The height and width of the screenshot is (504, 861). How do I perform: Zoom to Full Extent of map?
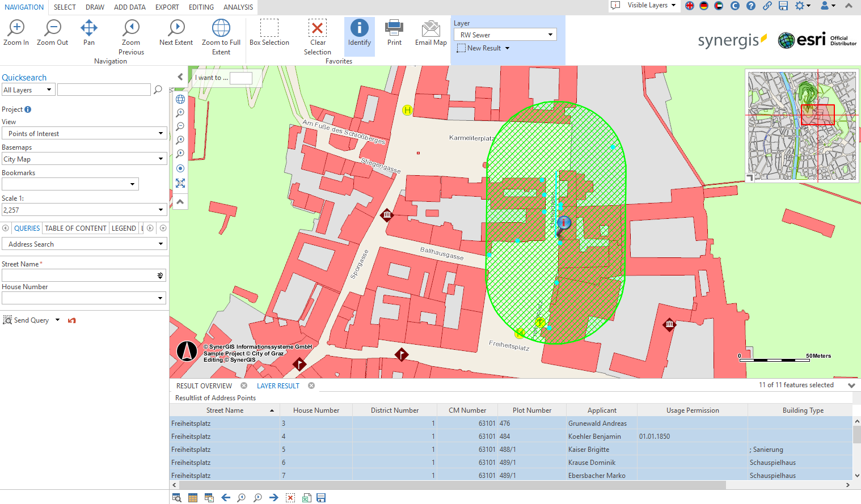click(x=221, y=33)
